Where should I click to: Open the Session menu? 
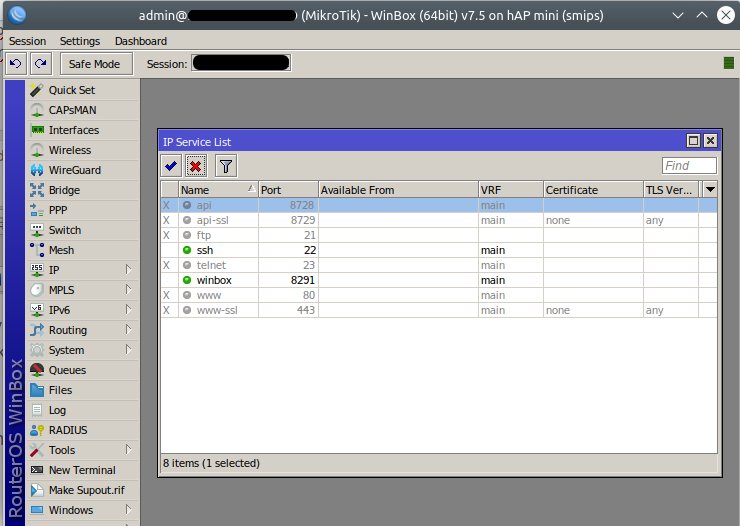(x=27, y=41)
